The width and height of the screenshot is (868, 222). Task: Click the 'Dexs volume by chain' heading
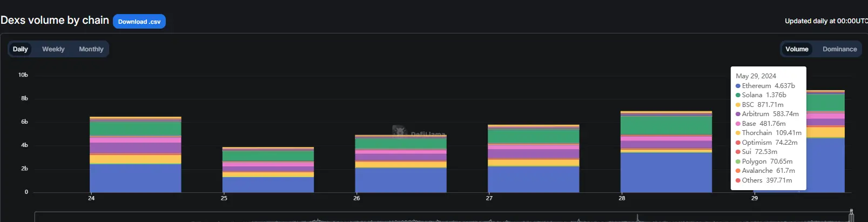tap(55, 21)
